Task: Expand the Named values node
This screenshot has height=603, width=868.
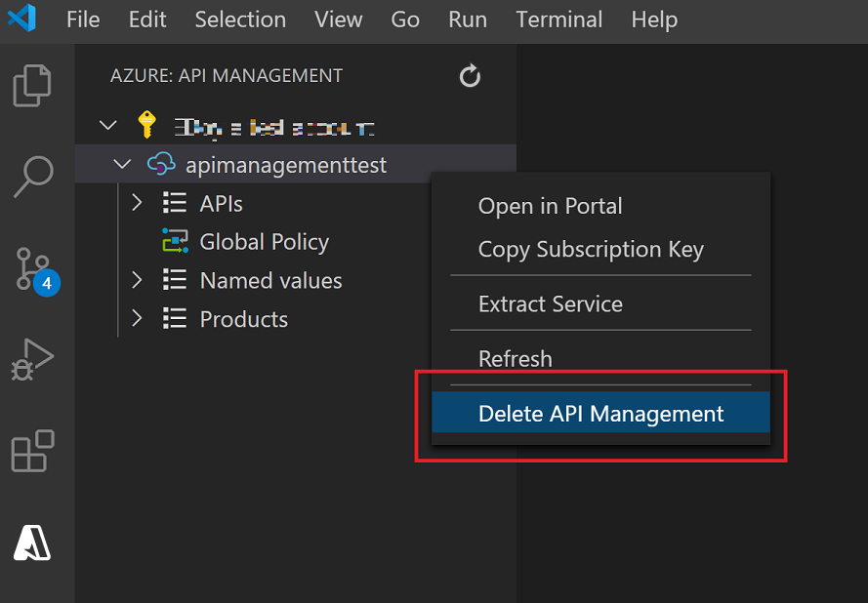Action: click(137, 280)
